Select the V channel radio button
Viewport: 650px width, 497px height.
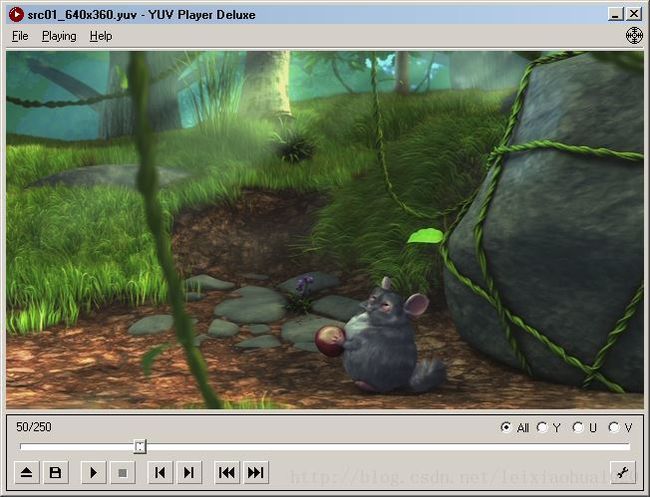(614, 427)
